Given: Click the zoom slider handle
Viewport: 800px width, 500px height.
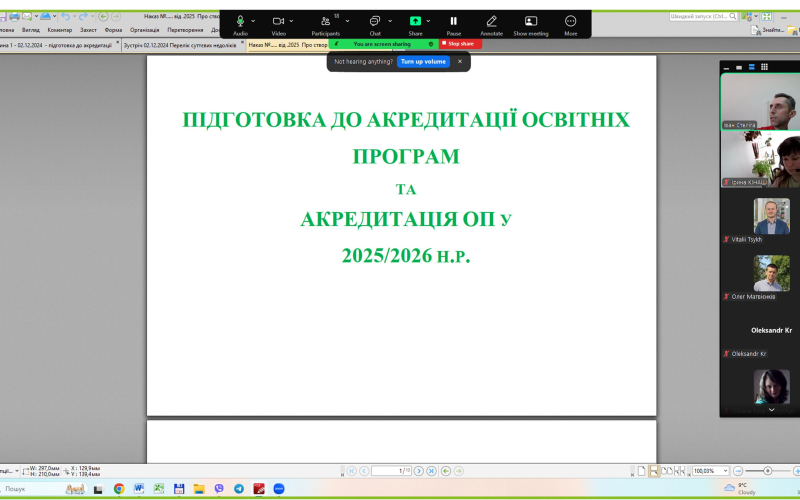Looking at the screenshot, I should (767, 471).
